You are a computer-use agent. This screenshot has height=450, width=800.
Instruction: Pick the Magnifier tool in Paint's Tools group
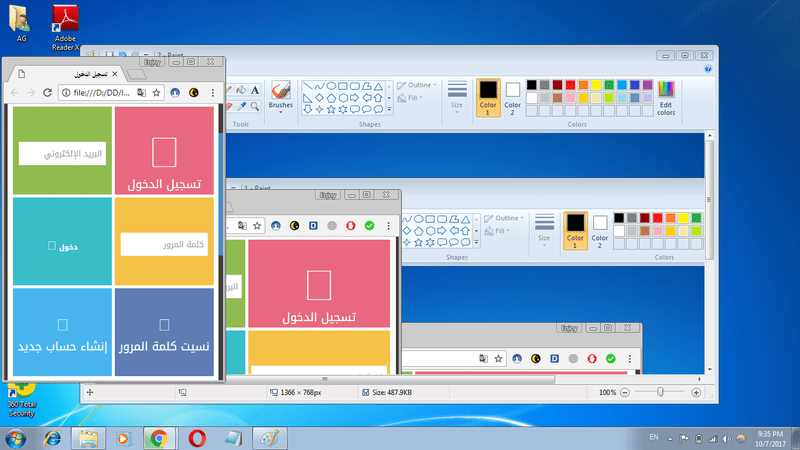[x=256, y=105]
